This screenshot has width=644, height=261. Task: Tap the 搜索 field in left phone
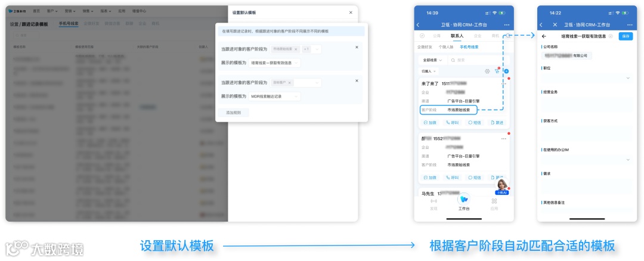[x=478, y=60]
